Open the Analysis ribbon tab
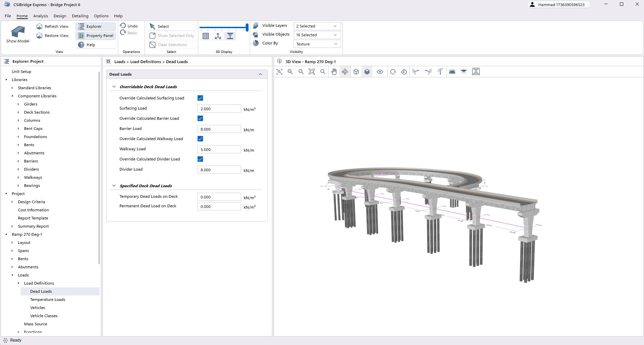644x345 pixels. click(x=40, y=16)
